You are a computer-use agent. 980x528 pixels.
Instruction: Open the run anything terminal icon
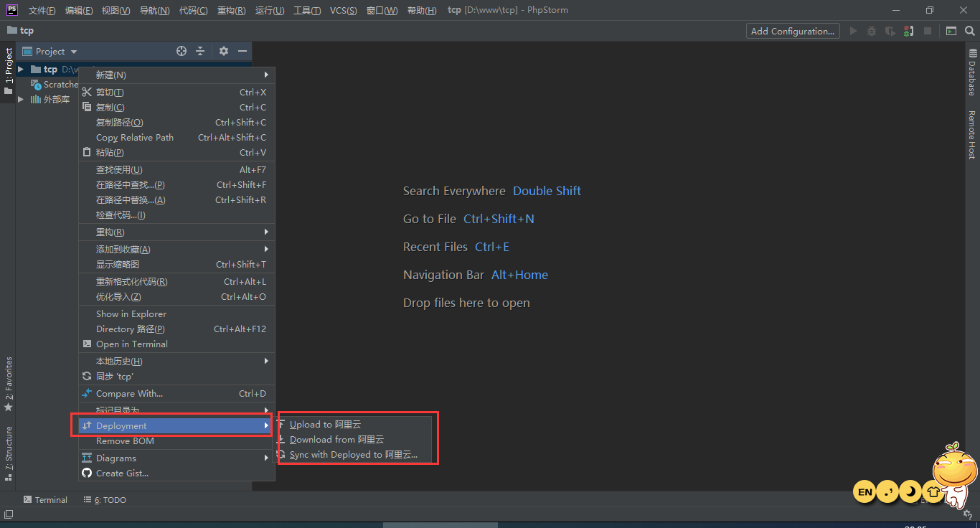pos(951,31)
